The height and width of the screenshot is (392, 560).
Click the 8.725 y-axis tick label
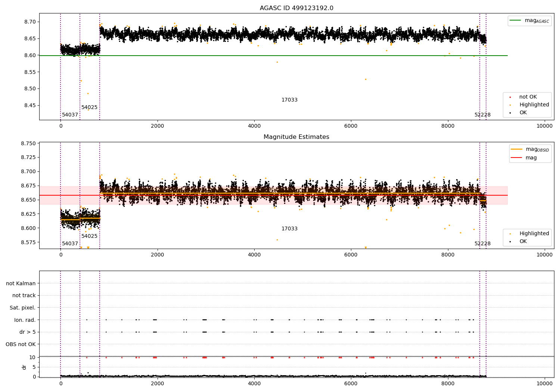(28, 158)
